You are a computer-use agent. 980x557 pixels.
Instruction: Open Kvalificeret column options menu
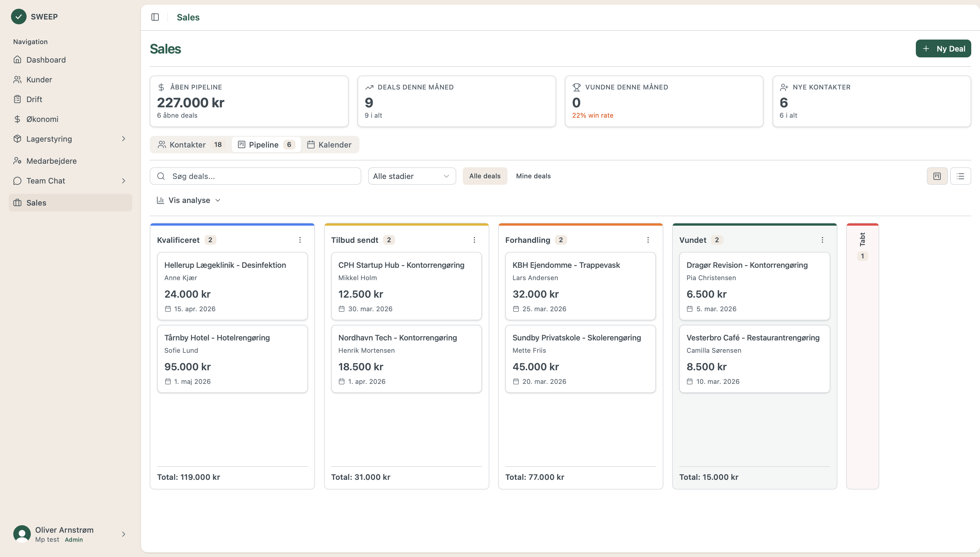300,240
